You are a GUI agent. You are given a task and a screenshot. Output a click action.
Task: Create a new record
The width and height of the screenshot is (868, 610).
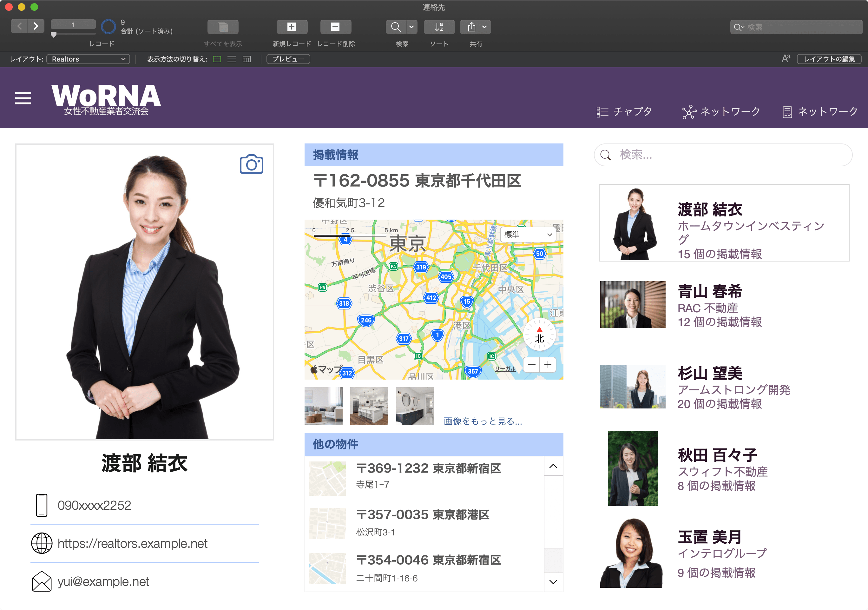click(292, 26)
